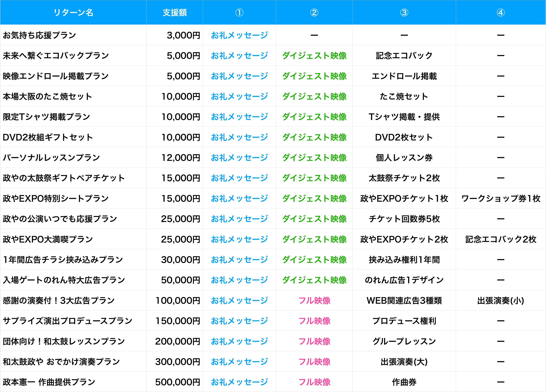Click the ワークショップ券1枚 cell
Image resolution: width=546 pixels, height=392 pixels.
(x=501, y=199)
